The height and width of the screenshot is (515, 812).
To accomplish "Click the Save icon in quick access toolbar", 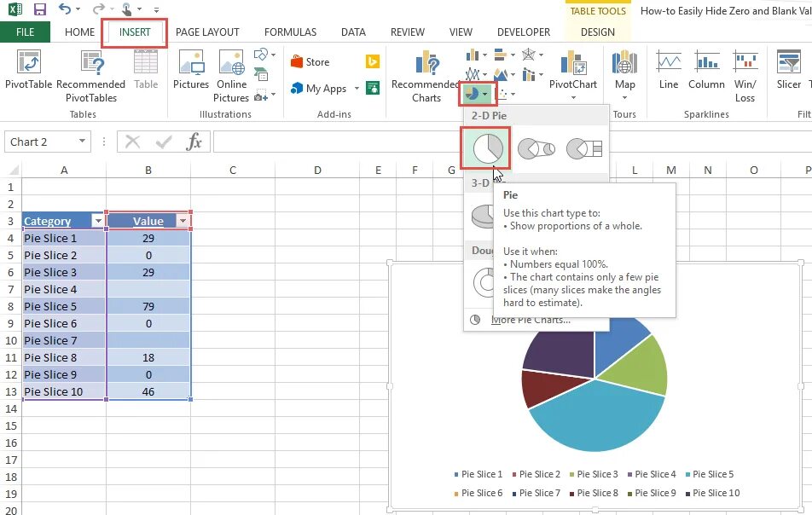I will tap(39, 9).
